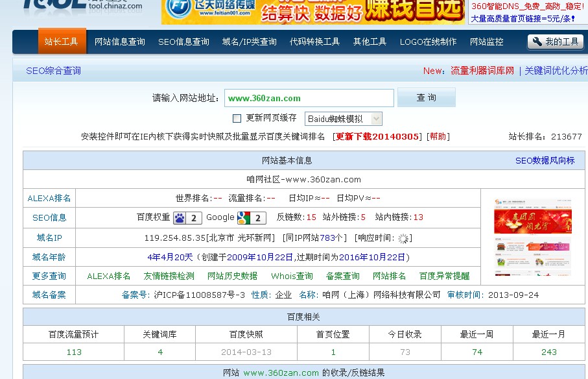This screenshot has height=379, width=588.
Task: Click the 查询 search button
Action: [x=427, y=97]
